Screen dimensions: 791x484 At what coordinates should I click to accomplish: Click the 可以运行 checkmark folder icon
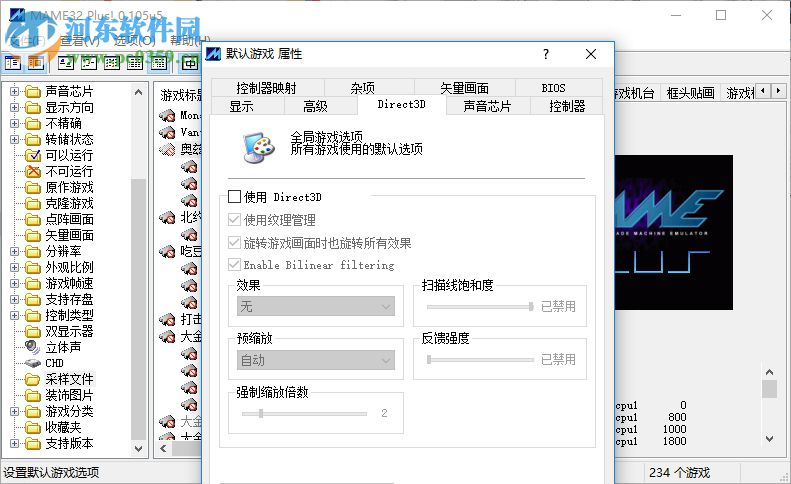pyautogui.click(x=33, y=155)
